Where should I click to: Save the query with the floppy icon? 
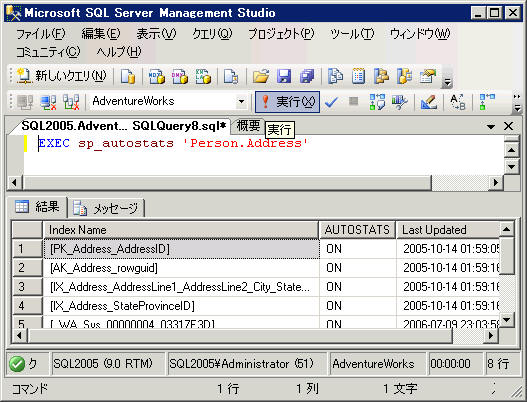pos(284,76)
